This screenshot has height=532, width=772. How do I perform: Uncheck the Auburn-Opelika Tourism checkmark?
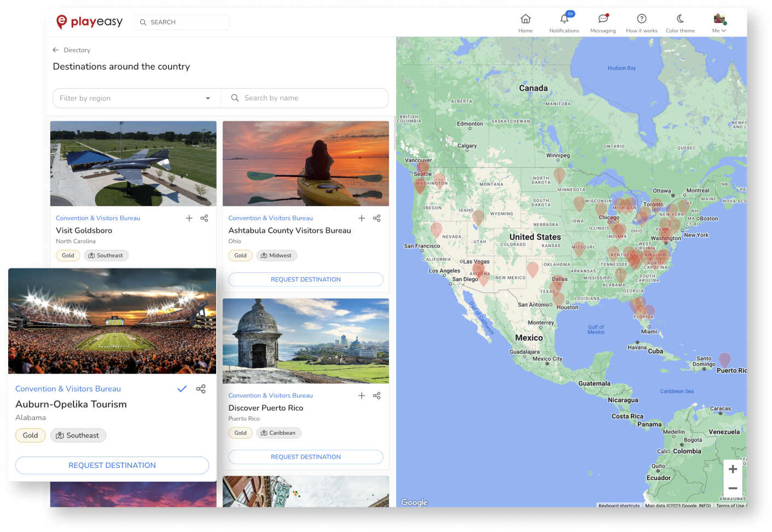point(182,389)
